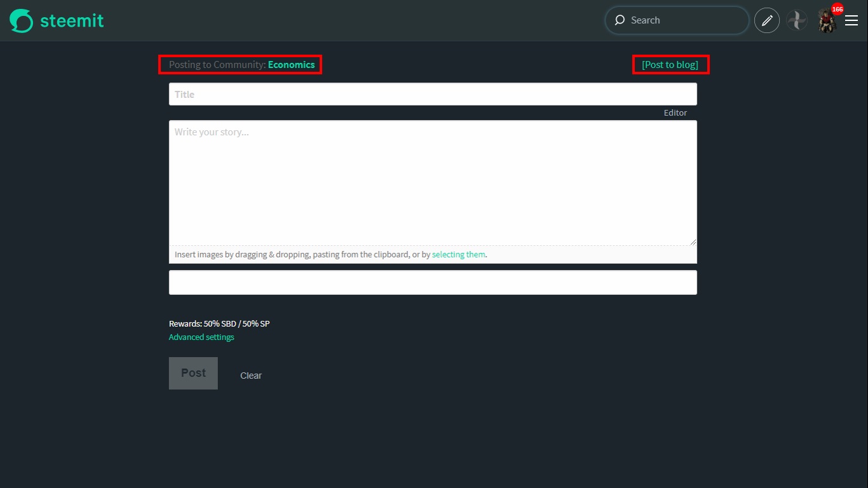Click the Steemit logo icon

pyautogui.click(x=21, y=21)
